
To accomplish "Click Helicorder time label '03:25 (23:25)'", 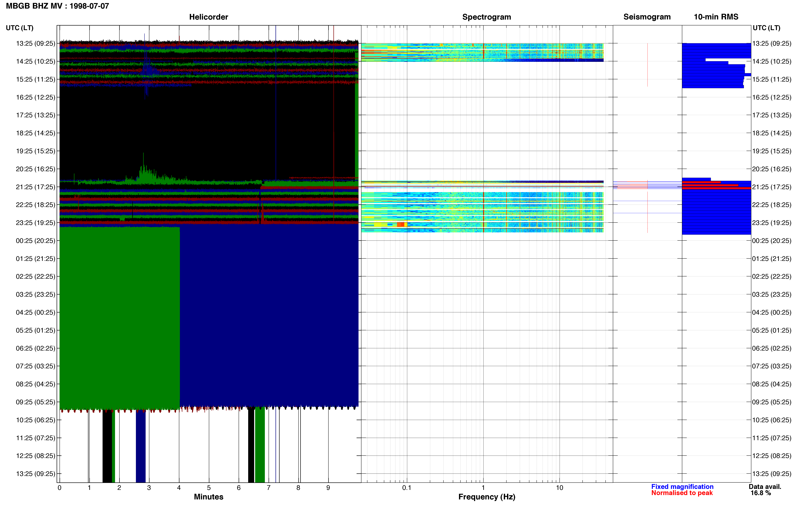I will [x=36, y=294].
